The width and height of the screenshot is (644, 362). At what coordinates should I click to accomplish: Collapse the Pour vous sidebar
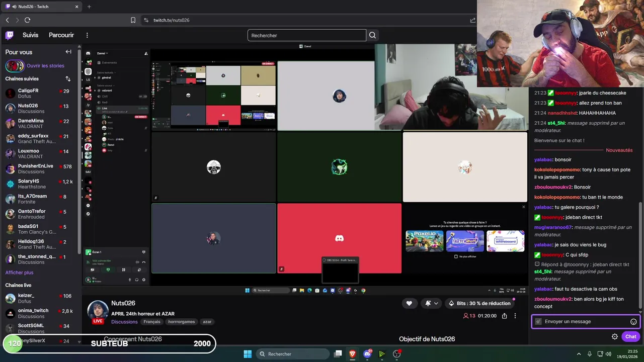point(68,52)
